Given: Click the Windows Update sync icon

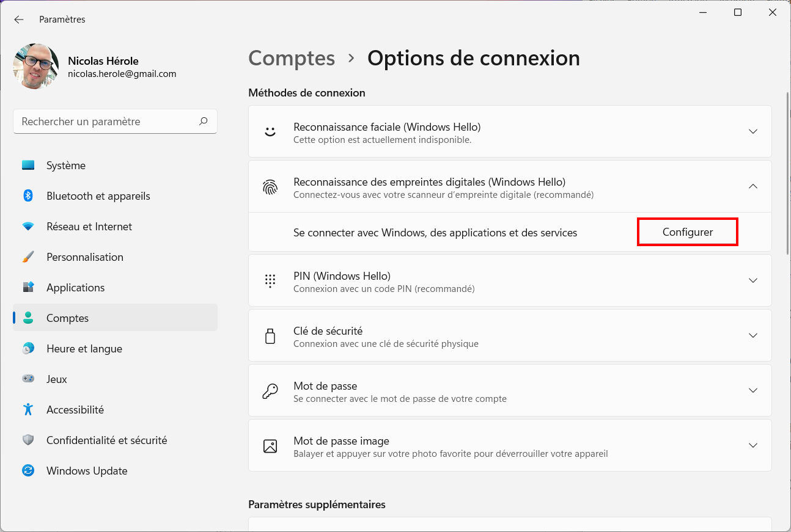Looking at the screenshot, I should 28,470.
